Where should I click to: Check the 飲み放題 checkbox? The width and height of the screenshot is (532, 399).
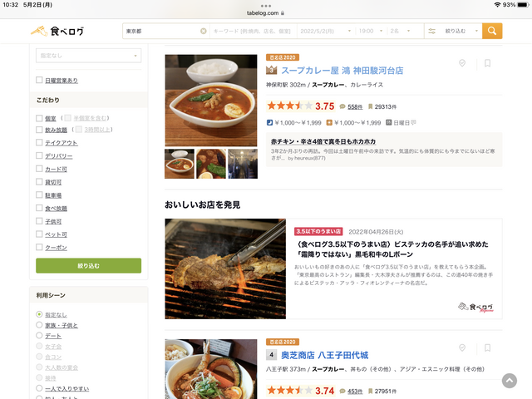(39, 130)
